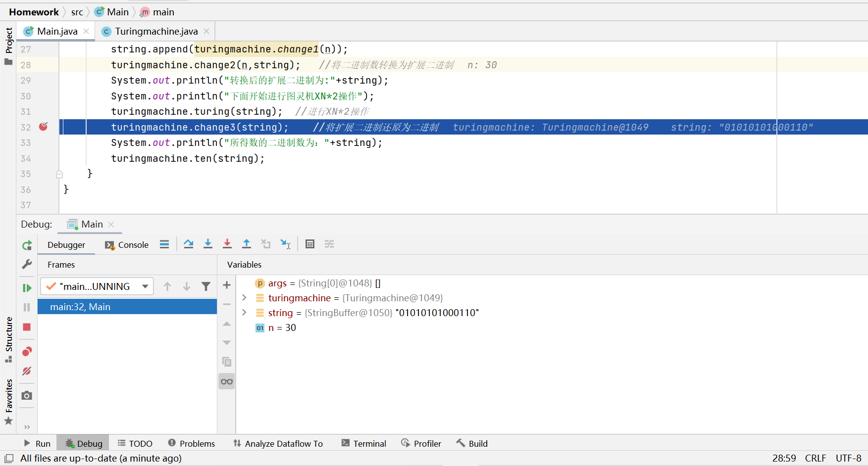
Task: View breakpoints with red circles icon
Action: pos(27,351)
